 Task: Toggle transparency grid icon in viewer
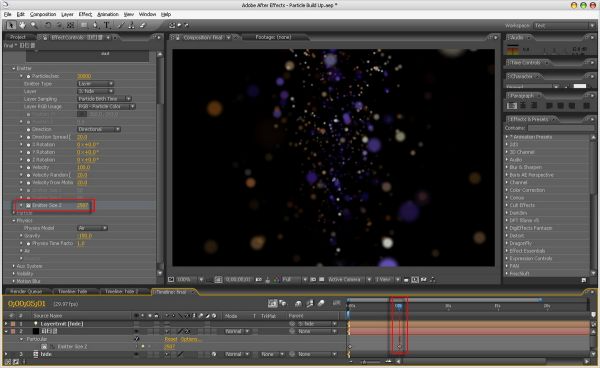(322, 280)
